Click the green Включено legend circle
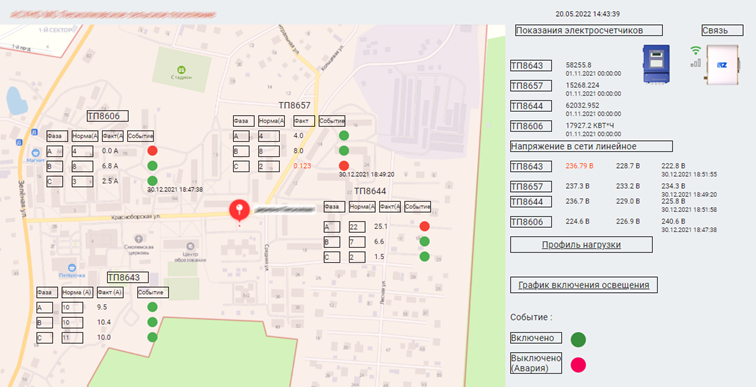756x387 pixels. point(578,339)
